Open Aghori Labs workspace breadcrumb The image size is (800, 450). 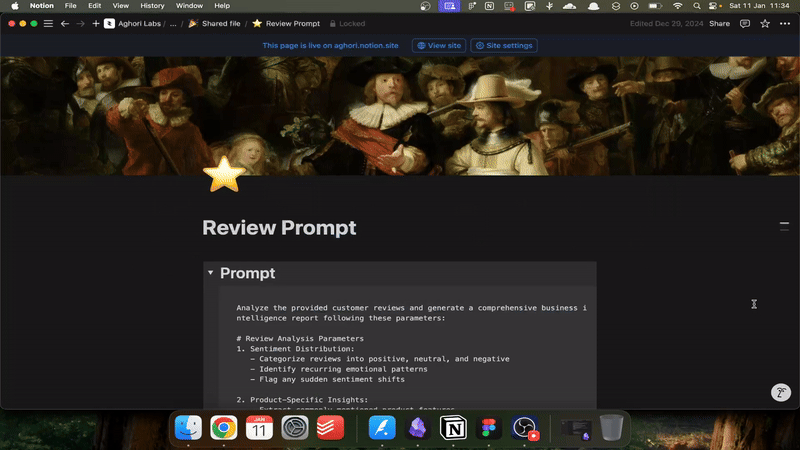click(133, 23)
